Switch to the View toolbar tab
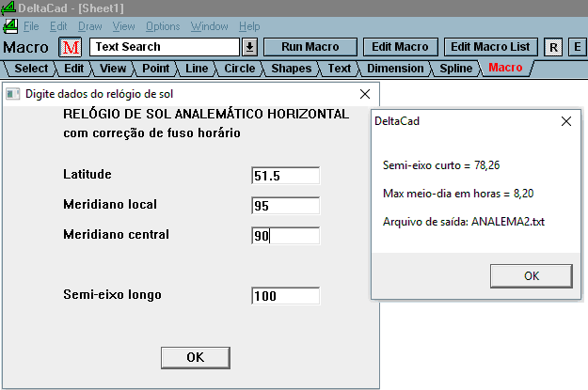Screen dimensions: 588x390 click(113, 69)
